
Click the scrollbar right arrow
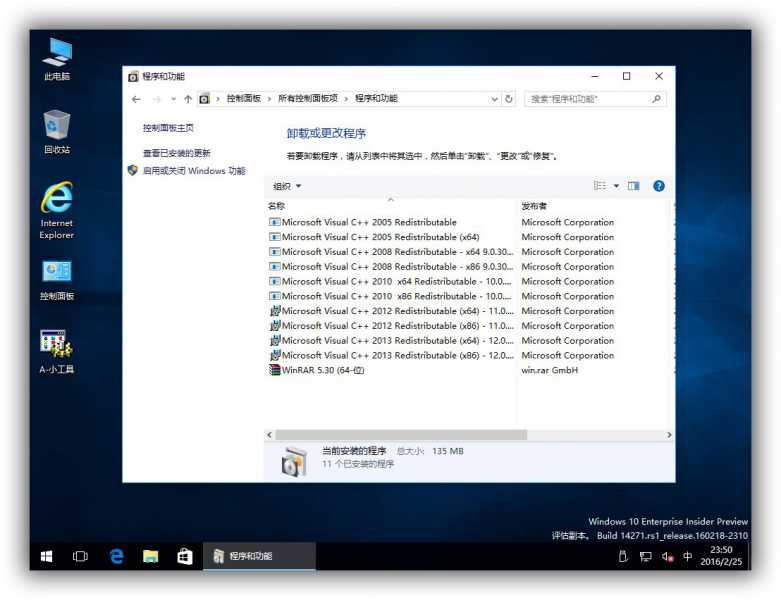pos(669,435)
